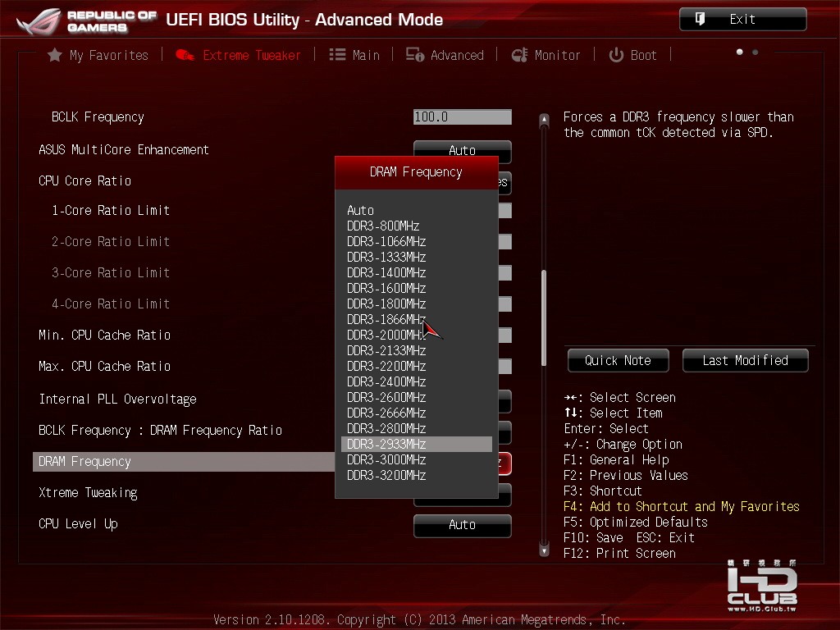
Task: Click the F5: Optimized Defaults hint
Action: pyautogui.click(x=636, y=522)
